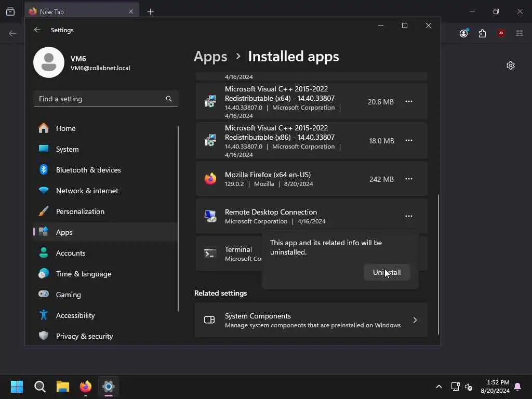This screenshot has width=532, height=399.
Task: Expand System Components with the chevron arrow
Action: click(x=415, y=320)
